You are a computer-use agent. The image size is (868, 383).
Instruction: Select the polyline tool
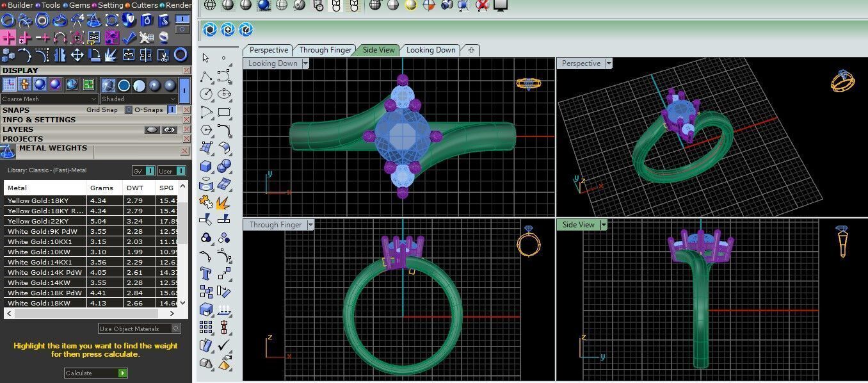(206, 77)
